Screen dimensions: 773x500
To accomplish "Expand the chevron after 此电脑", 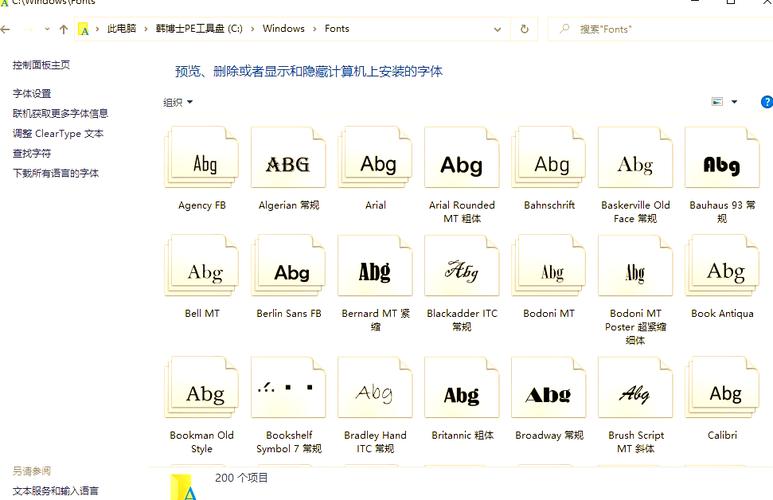I will (146, 29).
